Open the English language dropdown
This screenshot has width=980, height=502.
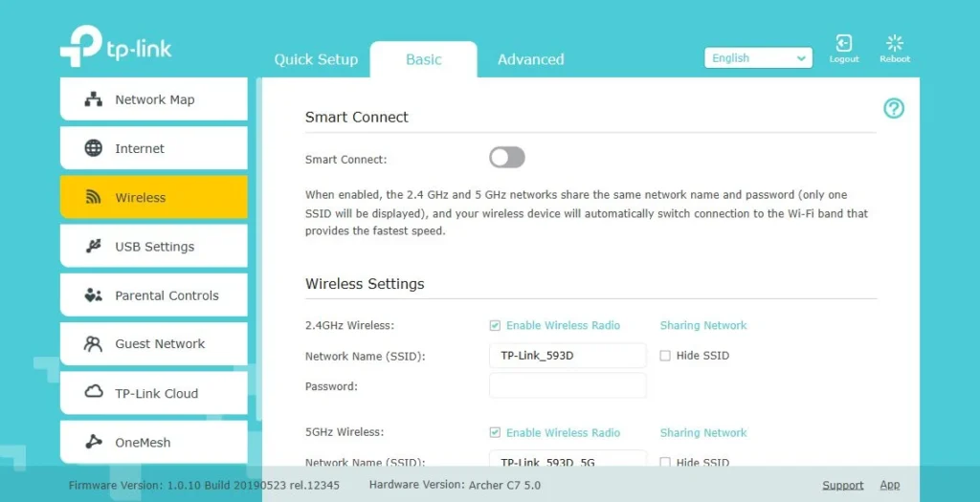pyautogui.click(x=758, y=58)
